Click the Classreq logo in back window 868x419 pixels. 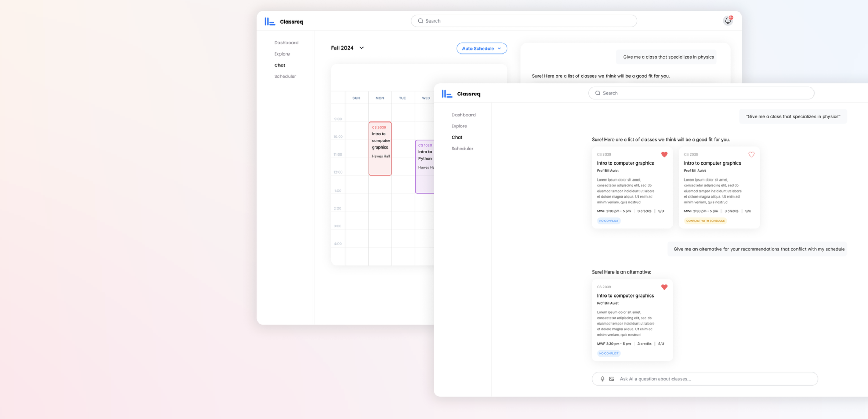point(270,22)
